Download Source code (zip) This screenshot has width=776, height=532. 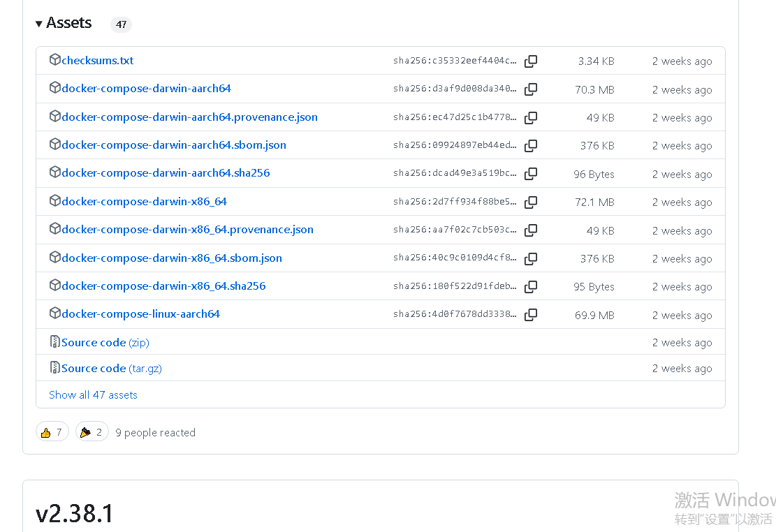(105, 343)
